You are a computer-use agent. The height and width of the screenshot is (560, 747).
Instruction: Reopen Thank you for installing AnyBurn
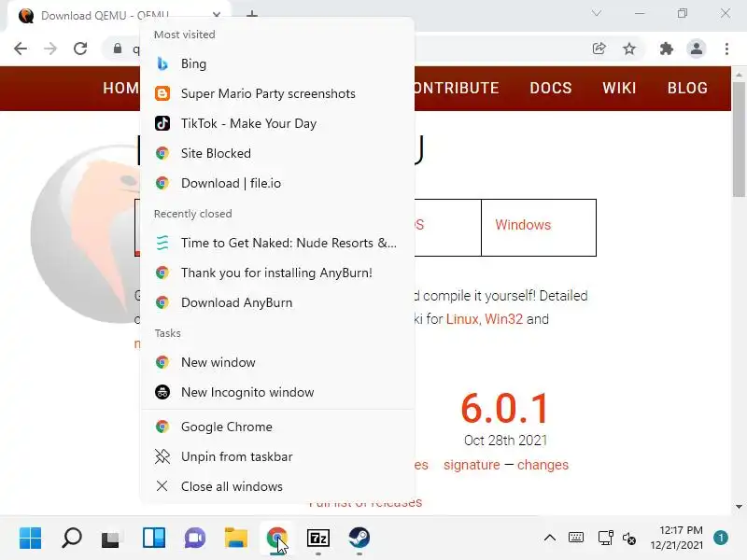tap(277, 273)
